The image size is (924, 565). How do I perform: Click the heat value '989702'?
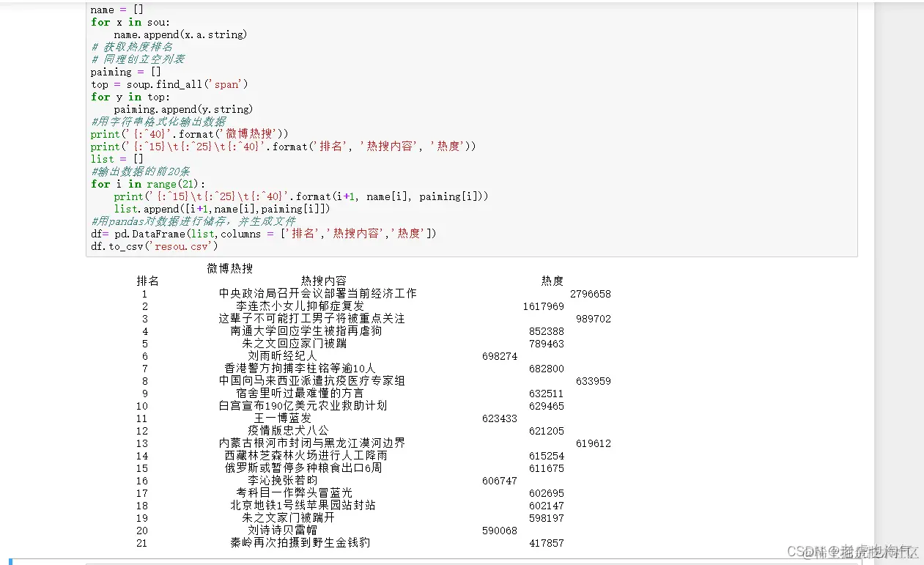pyautogui.click(x=594, y=319)
